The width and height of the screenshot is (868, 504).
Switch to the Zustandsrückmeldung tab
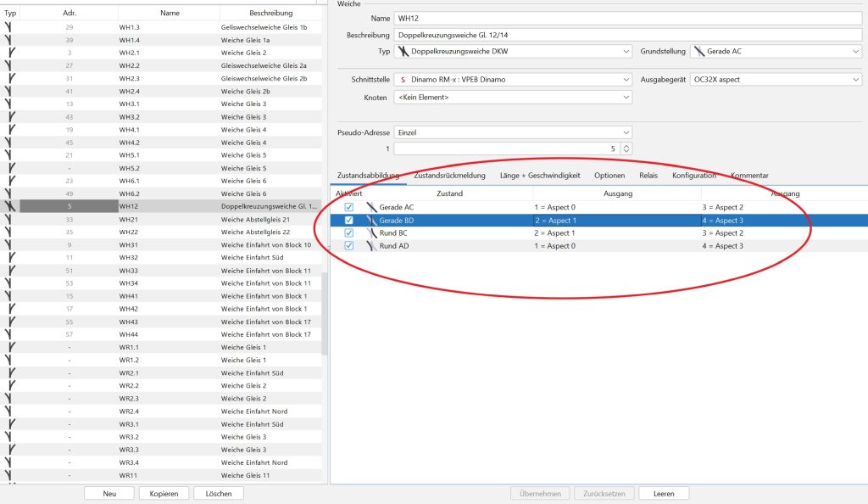pyautogui.click(x=449, y=176)
